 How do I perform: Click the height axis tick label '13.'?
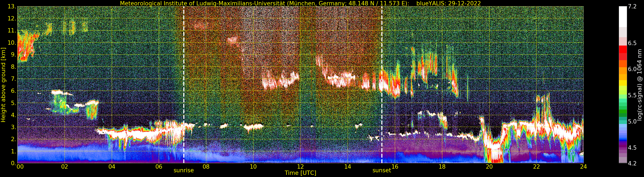12,6
